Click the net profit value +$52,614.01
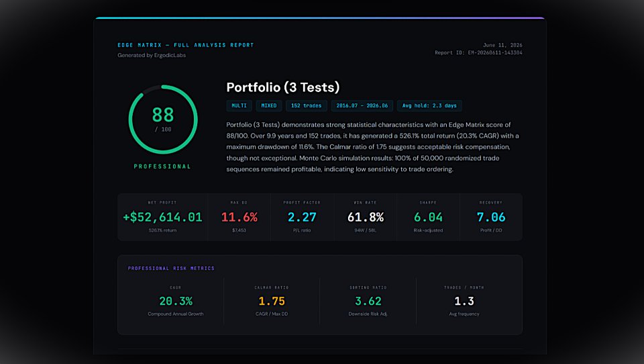The image size is (644, 364). 162,217
